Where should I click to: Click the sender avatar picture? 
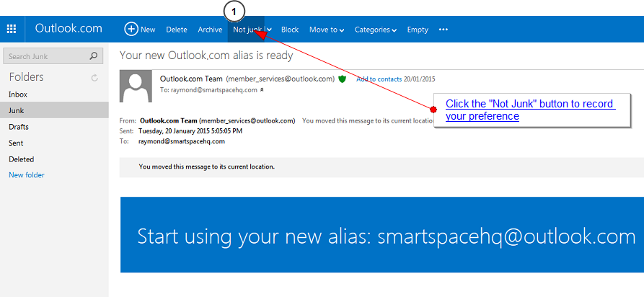tap(136, 86)
